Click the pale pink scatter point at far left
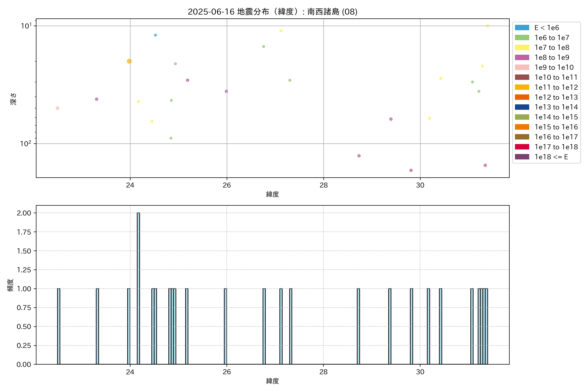 pos(57,108)
